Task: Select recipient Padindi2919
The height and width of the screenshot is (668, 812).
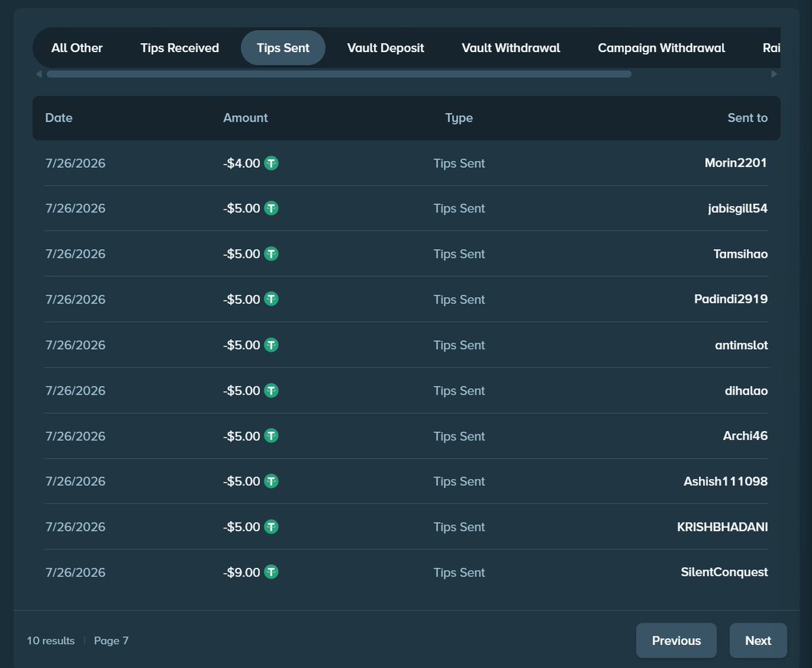Action: click(731, 299)
